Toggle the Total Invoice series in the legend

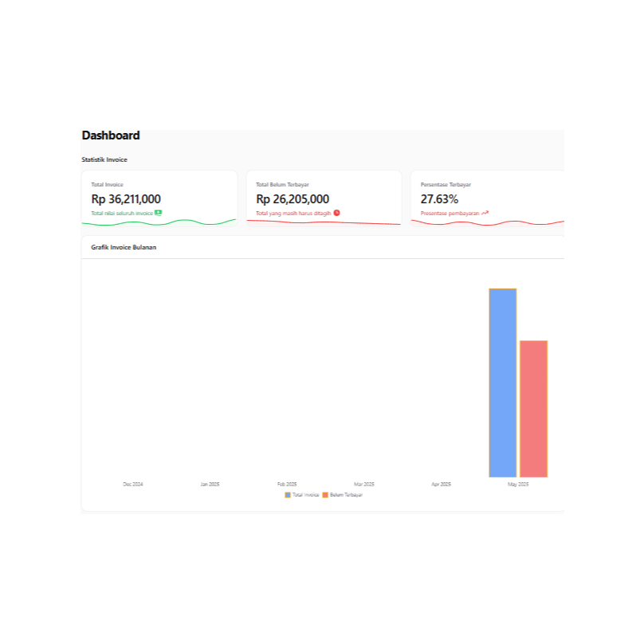299,494
